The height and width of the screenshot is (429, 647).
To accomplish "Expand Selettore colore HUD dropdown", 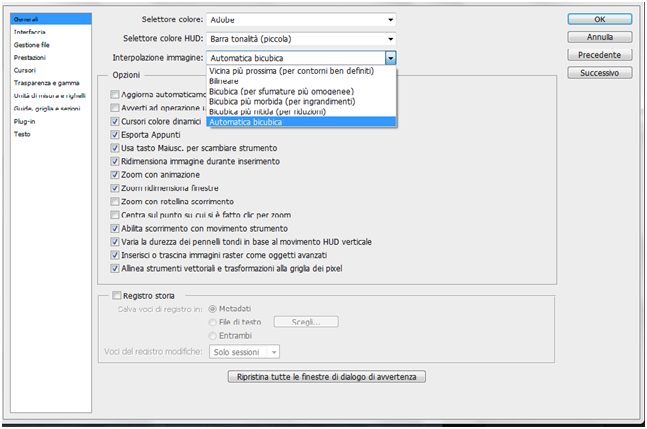I will [x=301, y=39].
